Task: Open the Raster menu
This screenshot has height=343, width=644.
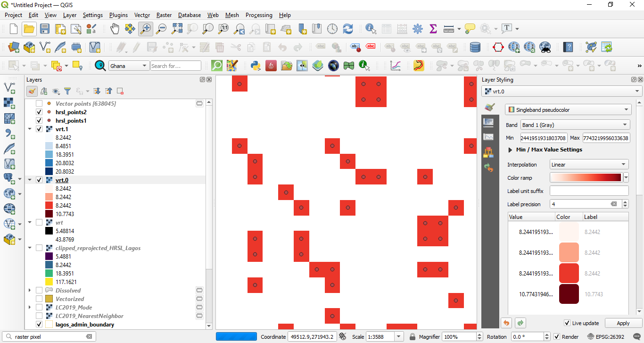Action: (164, 15)
